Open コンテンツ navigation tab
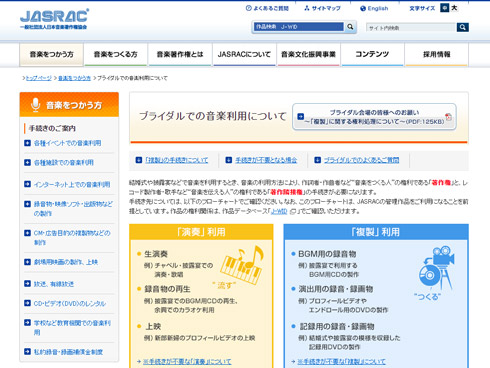This screenshot has height=368, width=490. point(372,54)
